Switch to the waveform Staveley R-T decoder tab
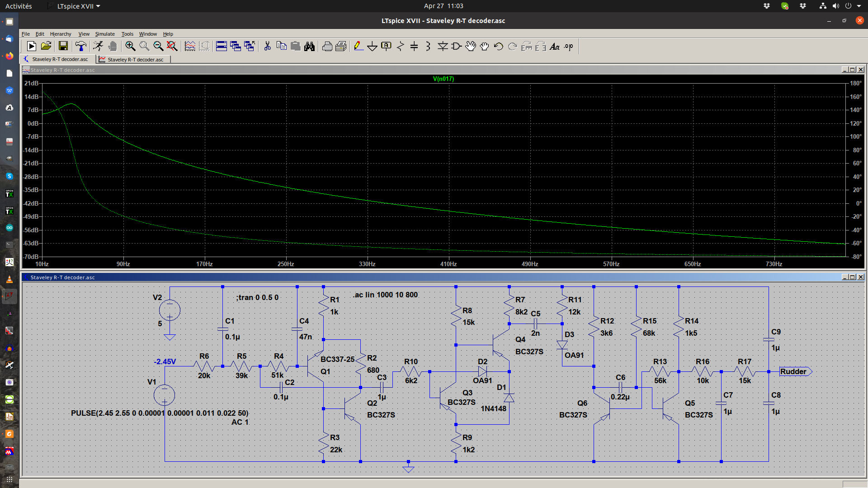This screenshot has height=488, width=868. click(x=134, y=59)
